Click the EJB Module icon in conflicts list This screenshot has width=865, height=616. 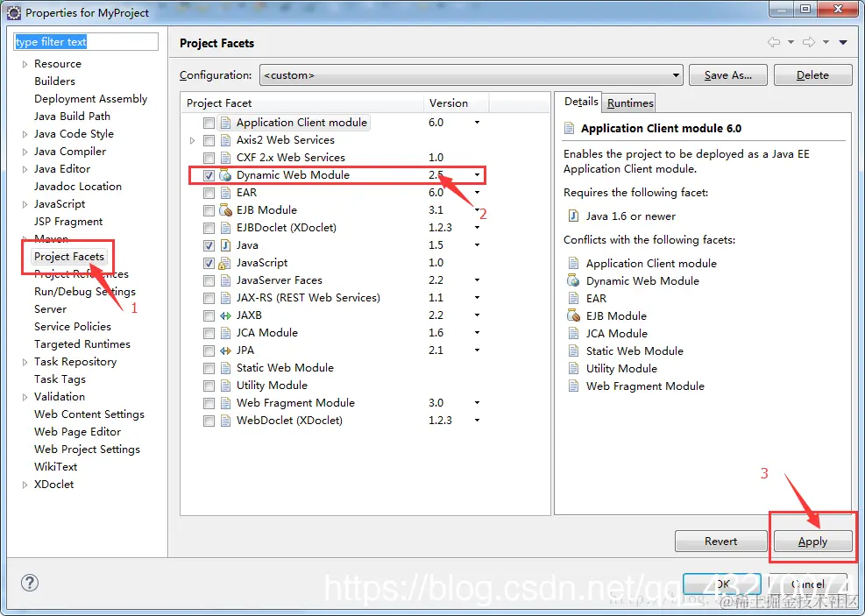[x=573, y=316]
